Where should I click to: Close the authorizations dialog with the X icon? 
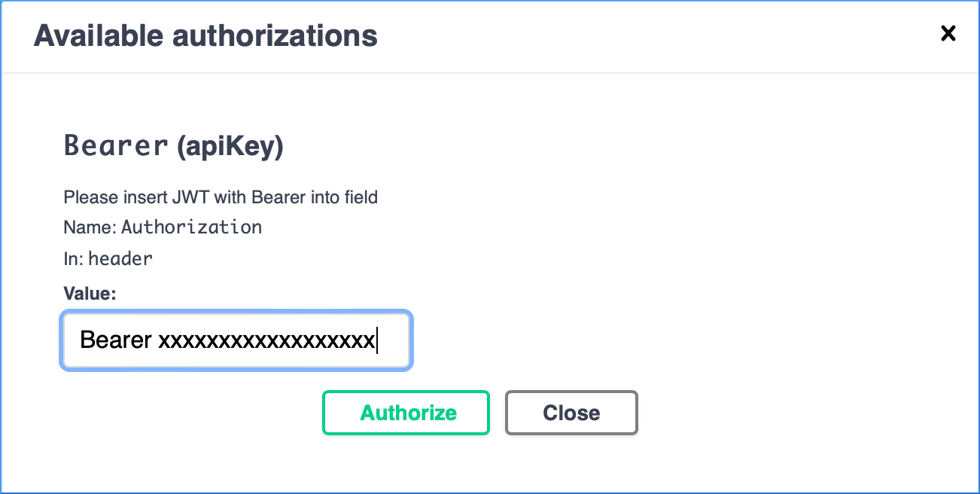click(x=948, y=33)
